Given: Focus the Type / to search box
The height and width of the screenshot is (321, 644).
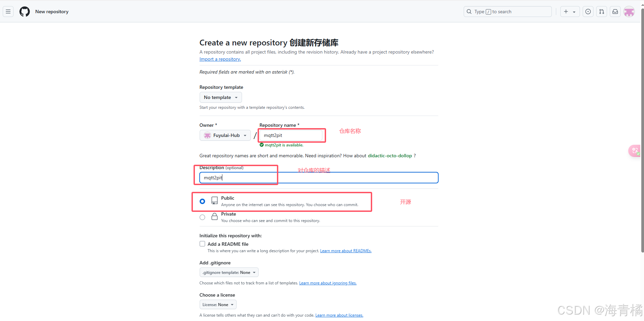Looking at the screenshot, I should click(507, 12).
